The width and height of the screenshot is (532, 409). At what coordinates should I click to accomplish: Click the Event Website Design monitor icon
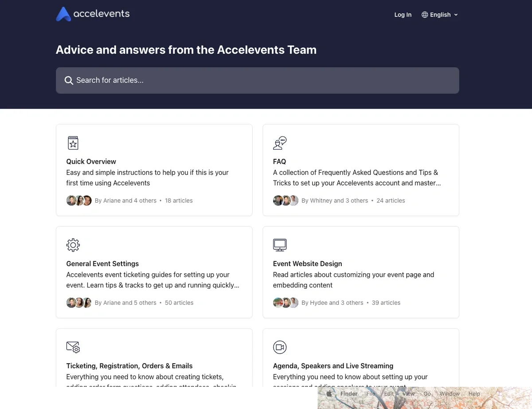click(280, 245)
